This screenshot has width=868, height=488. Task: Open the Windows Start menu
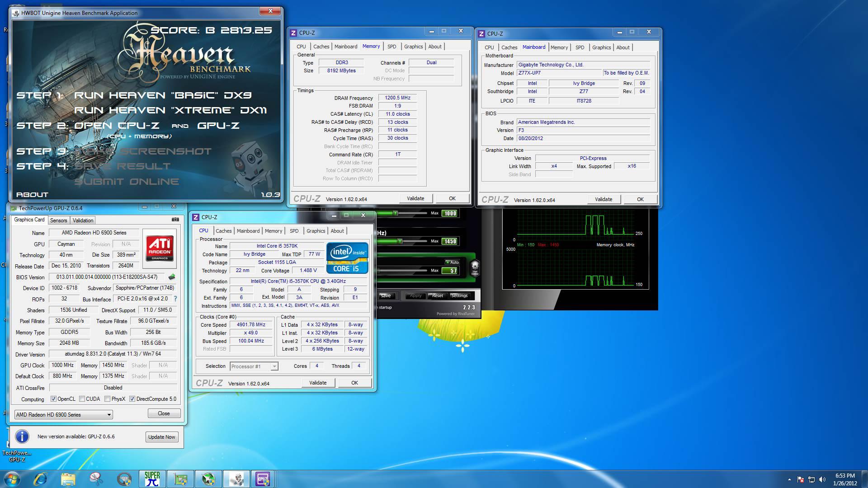pyautogui.click(x=12, y=479)
